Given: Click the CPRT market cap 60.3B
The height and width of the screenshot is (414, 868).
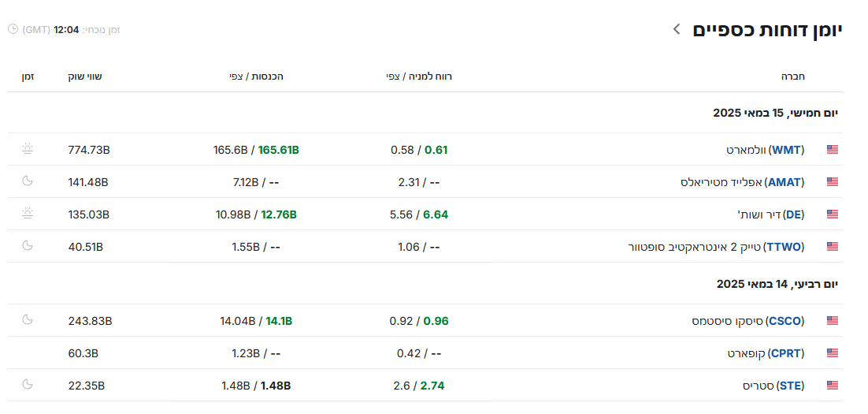Looking at the screenshot, I should [x=83, y=353].
